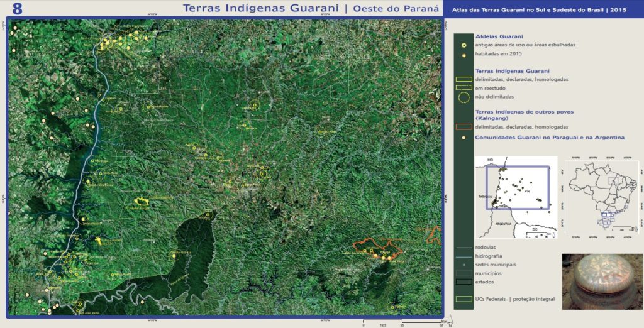Click the sedes municipais dot symbol

click(x=464, y=265)
